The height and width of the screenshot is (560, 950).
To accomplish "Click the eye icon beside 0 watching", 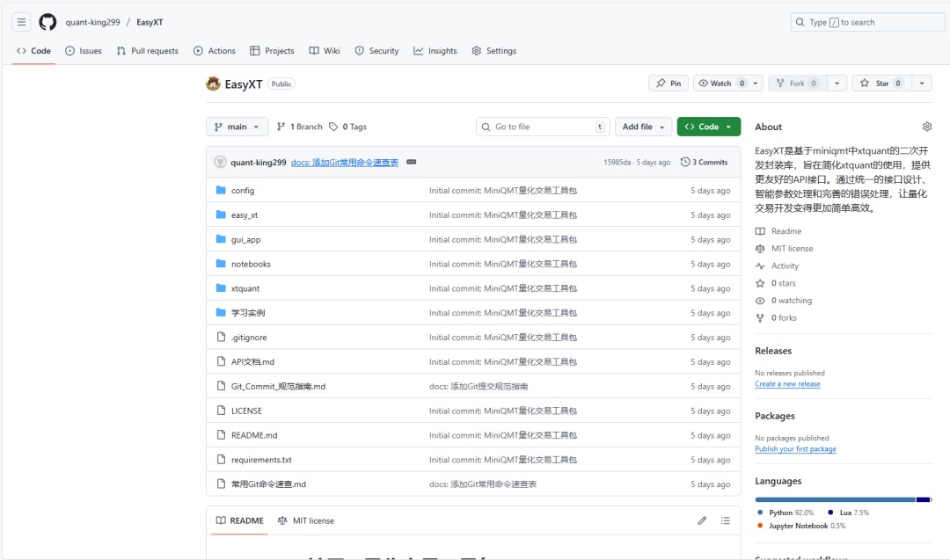I will tap(760, 301).
